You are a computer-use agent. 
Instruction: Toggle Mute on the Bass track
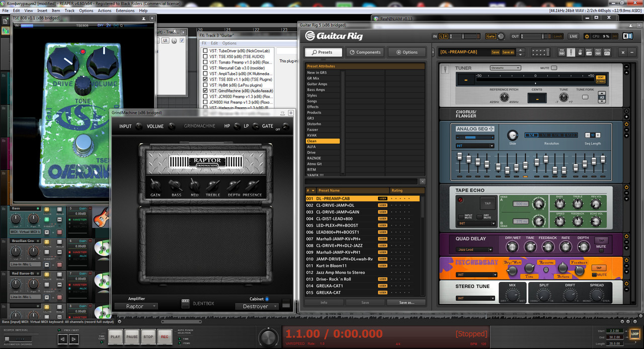(47, 210)
